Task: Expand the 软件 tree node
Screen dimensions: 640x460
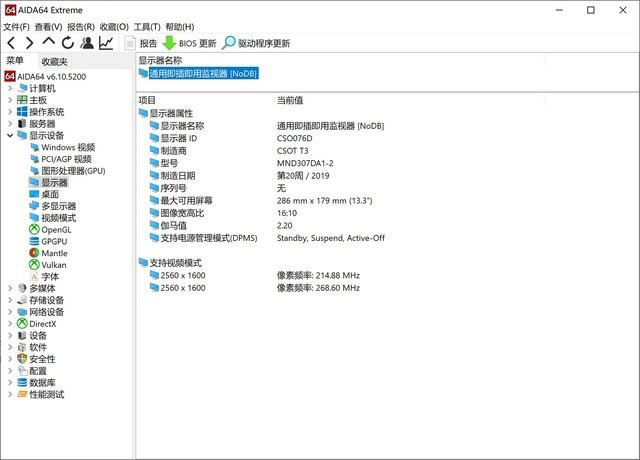Action: tap(10, 347)
